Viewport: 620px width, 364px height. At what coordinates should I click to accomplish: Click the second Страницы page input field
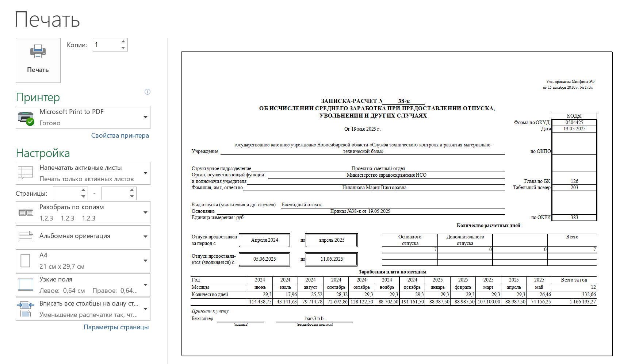click(115, 194)
